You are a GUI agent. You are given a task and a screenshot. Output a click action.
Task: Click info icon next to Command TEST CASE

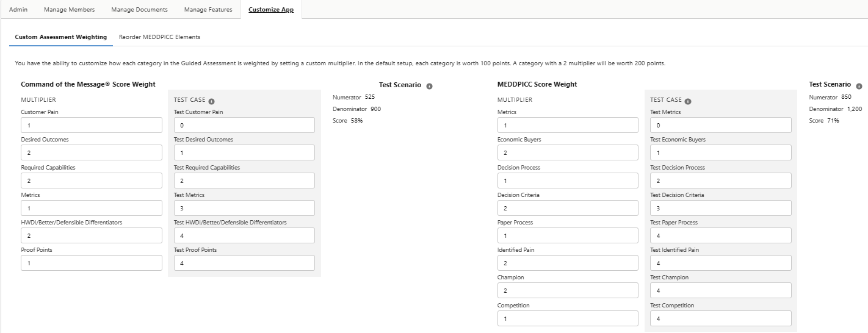[x=211, y=101]
